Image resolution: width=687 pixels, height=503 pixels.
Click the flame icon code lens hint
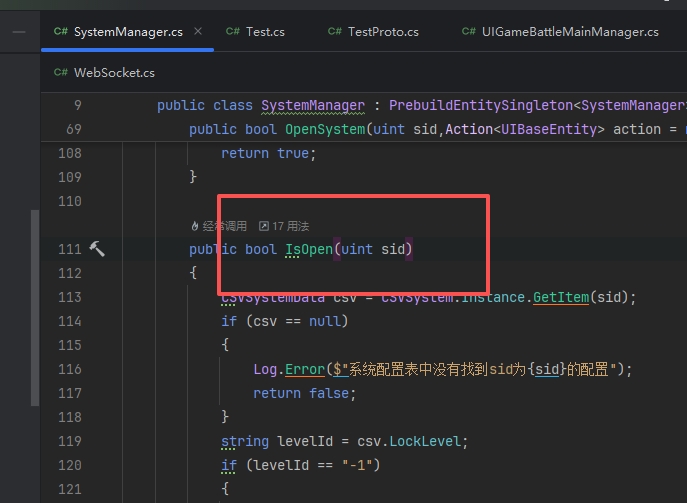(194, 226)
